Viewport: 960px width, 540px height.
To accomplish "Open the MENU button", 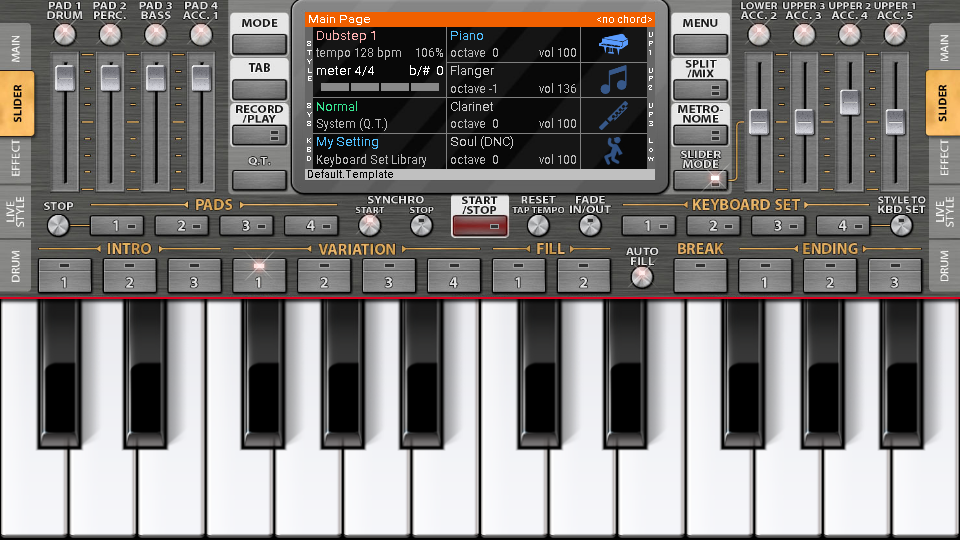I will pos(700,45).
